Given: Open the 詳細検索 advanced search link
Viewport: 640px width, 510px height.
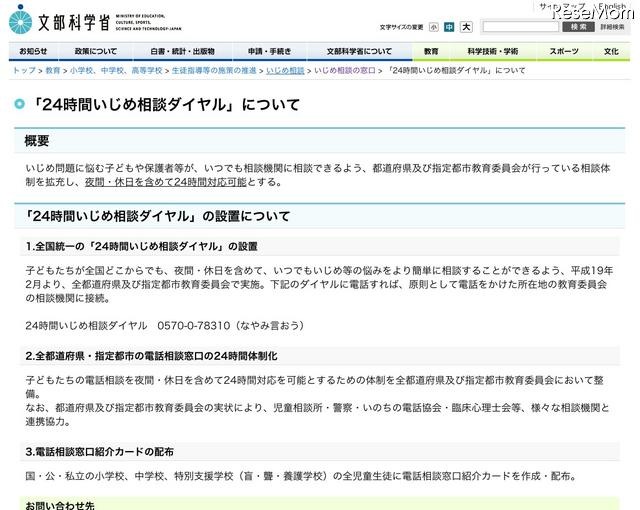Looking at the screenshot, I should 612,27.
